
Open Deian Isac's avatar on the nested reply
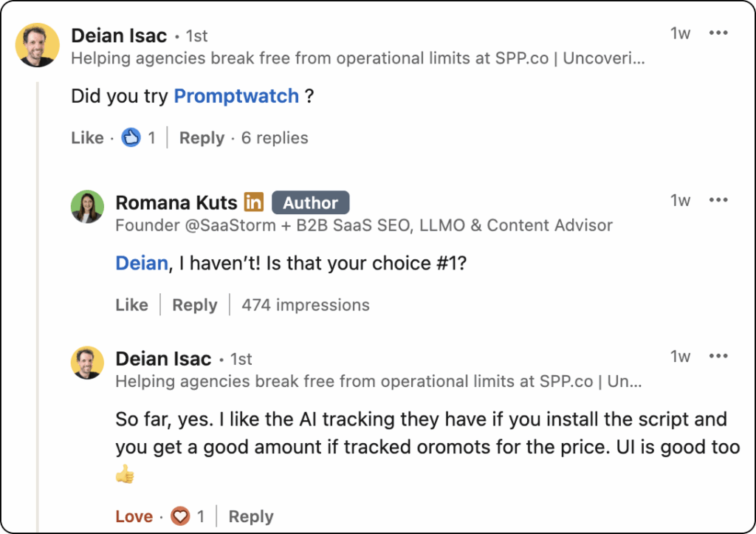pos(88,363)
